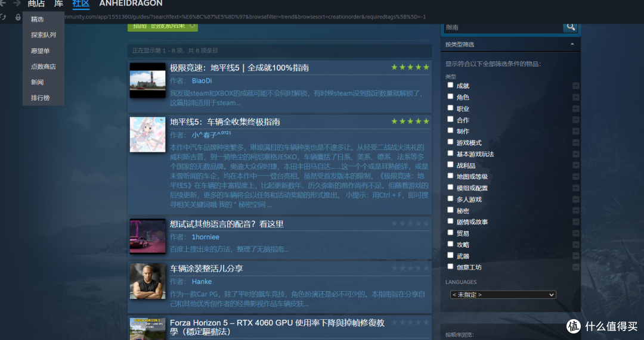Check the 创意工坊 filter checkbox

click(x=450, y=267)
